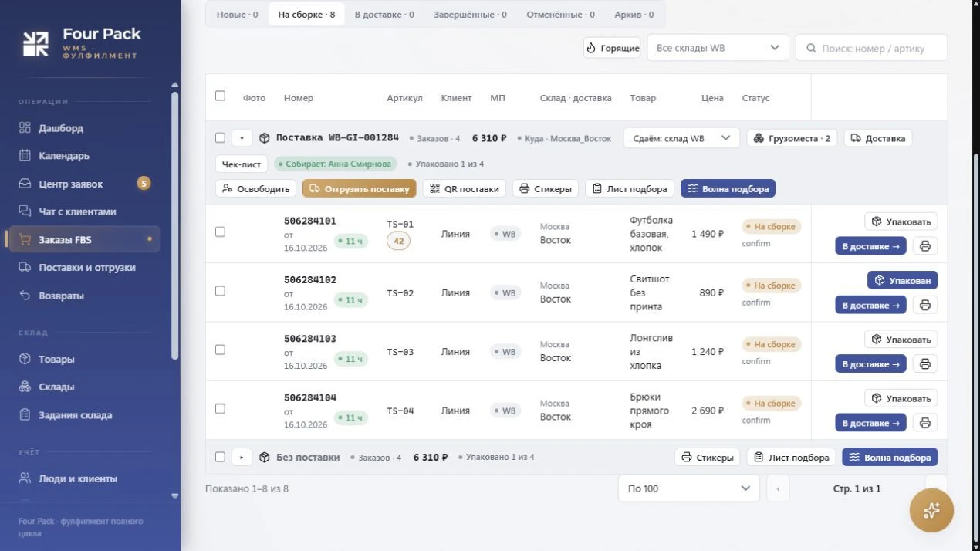This screenshot has width=980, height=551.
Task: Click the Горящие fire filter button
Action: coord(612,48)
